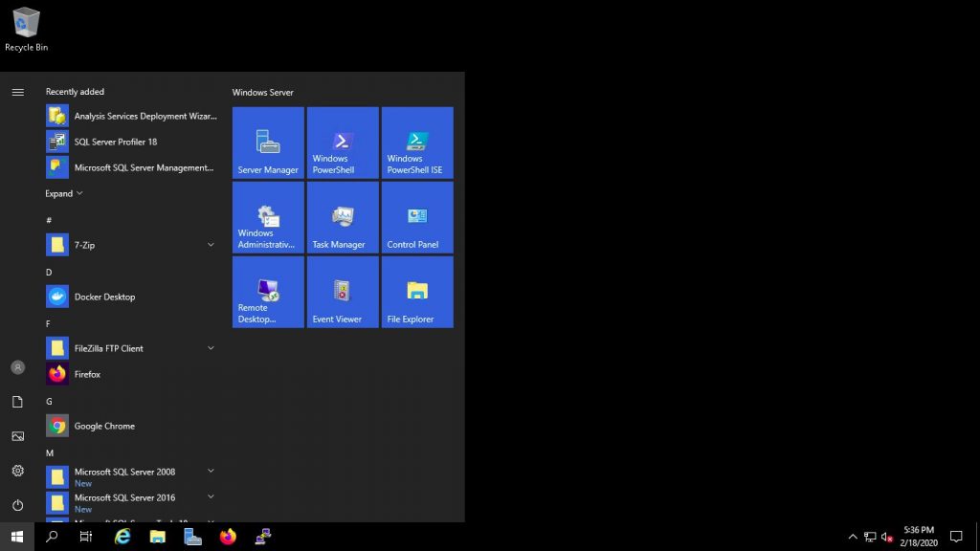This screenshot has height=551, width=980.
Task: Click Expand under Recently added
Action: [x=59, y=193]
